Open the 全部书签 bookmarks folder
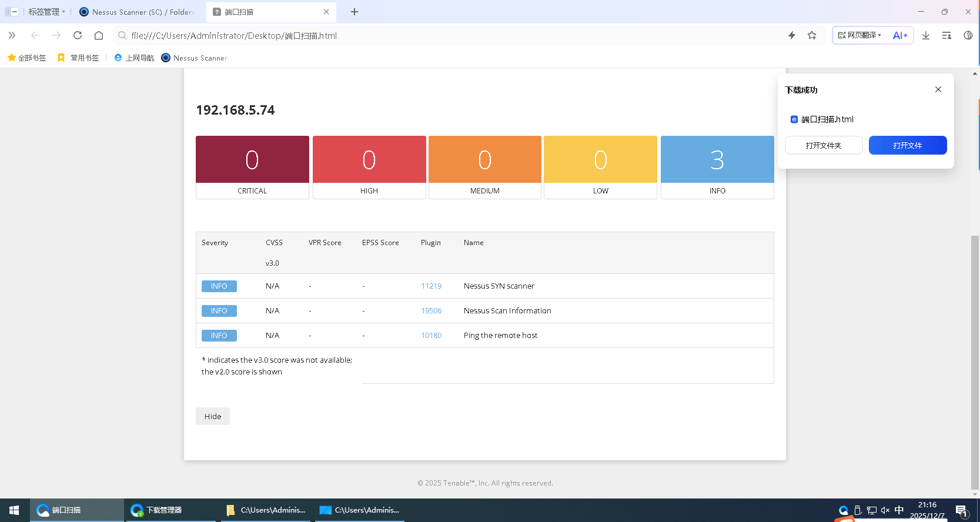The height and width of the screenshot is (522, 980). [x=26, y=58]
